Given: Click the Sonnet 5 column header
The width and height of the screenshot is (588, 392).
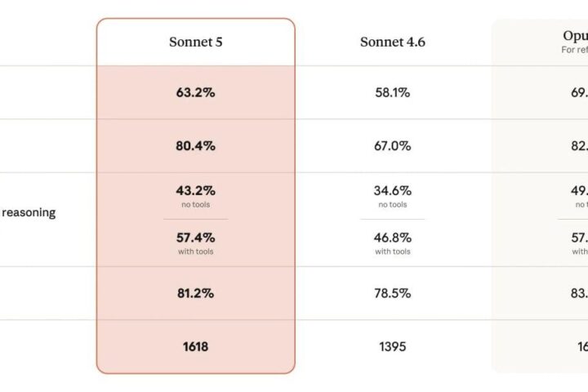Looking at the screenshot, I should pyautogui.click(x=196, y=42).
